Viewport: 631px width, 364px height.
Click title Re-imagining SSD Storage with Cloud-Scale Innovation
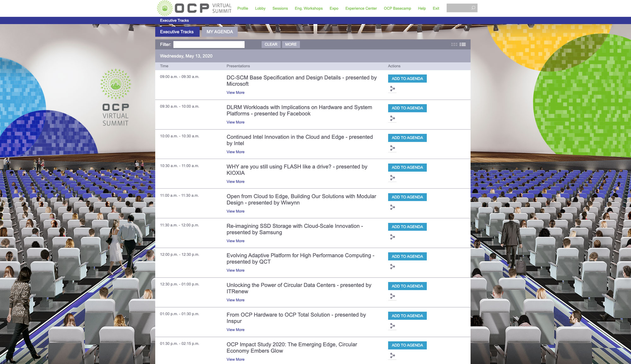tap(295, 229)
